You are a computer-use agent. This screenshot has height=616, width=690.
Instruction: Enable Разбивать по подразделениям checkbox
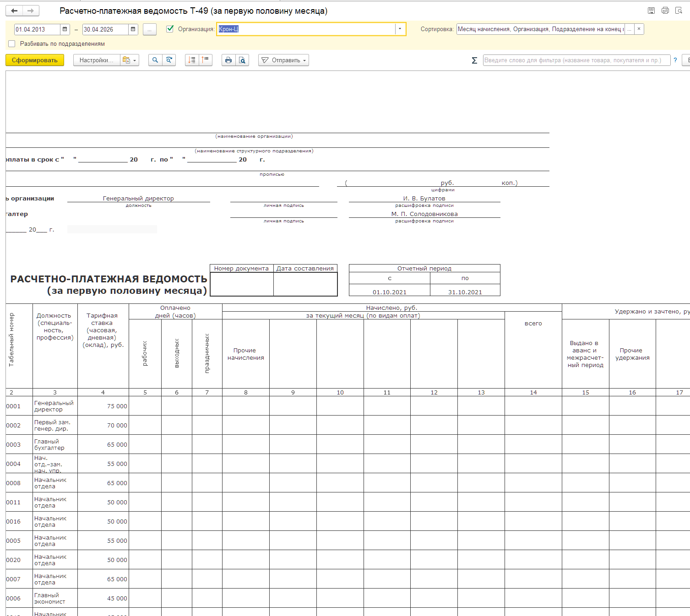pos(12,44)
